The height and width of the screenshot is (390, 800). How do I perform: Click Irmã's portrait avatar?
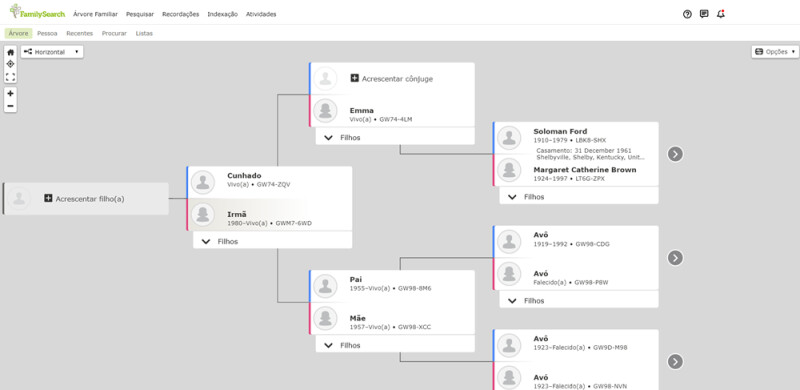pos(203,215)
